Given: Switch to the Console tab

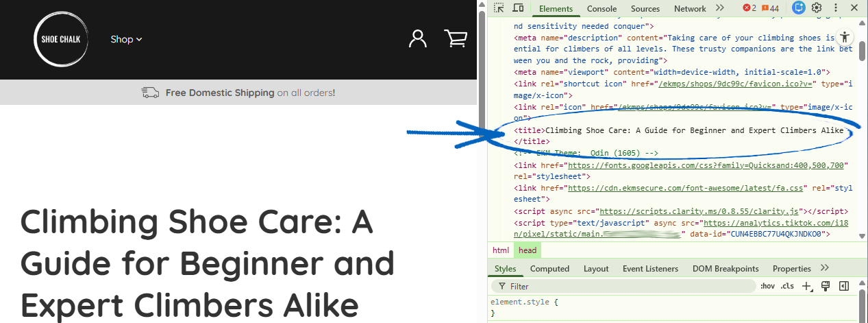Looking at the screenshot, I should pyautogui.click(x=602, y=9).
